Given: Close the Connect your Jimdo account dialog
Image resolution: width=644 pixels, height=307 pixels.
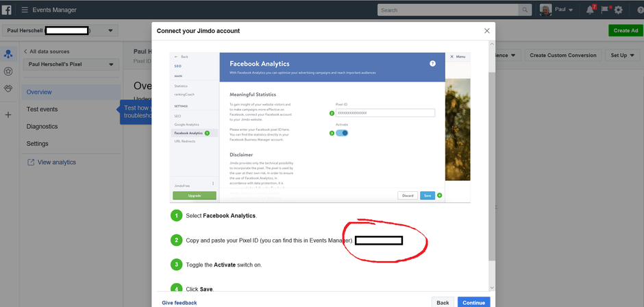Looking at the screenshot, I should coord(486,31).
